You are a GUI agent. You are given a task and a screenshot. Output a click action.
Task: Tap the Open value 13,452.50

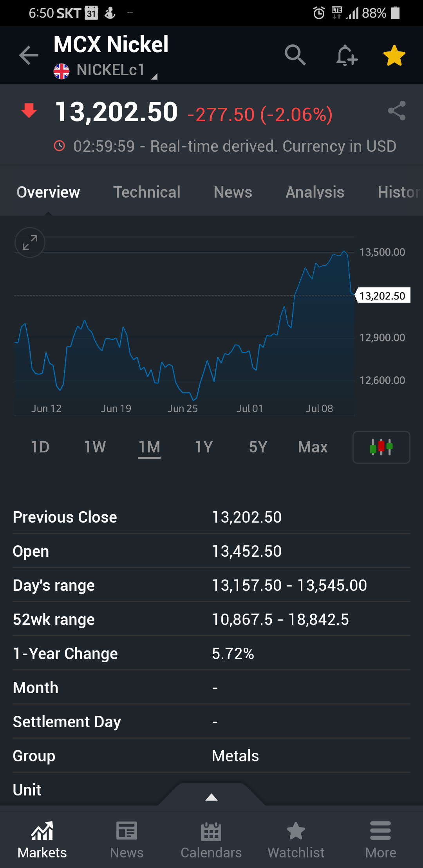pyautogui.click(x=247, y=551)
